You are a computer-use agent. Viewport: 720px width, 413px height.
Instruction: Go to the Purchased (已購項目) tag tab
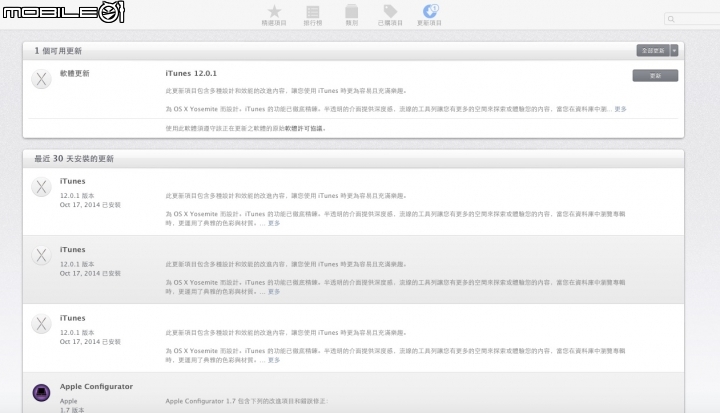coord(390,15)
